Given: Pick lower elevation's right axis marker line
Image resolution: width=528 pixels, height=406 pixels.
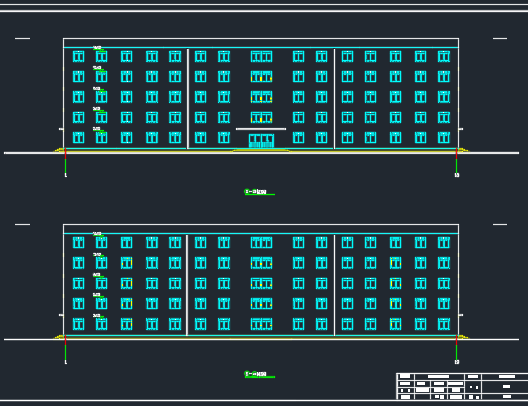Looking at the screenshot, I should pyautogui.click(x=457, y=348).
